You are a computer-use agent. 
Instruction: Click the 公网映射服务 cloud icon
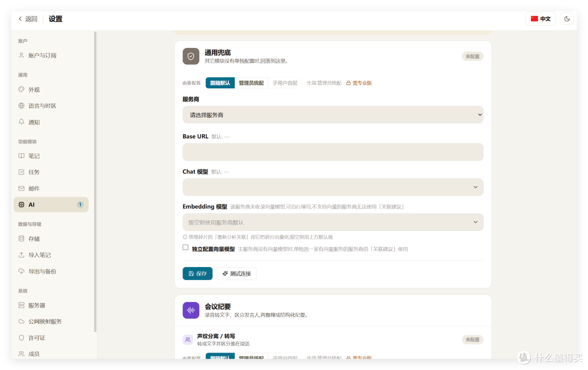21,321
